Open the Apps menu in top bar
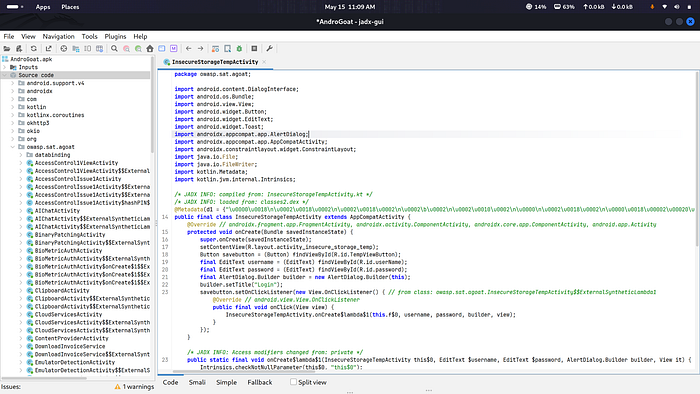The width and height of the screenshot is (700, 394). (x=43, y=7)
